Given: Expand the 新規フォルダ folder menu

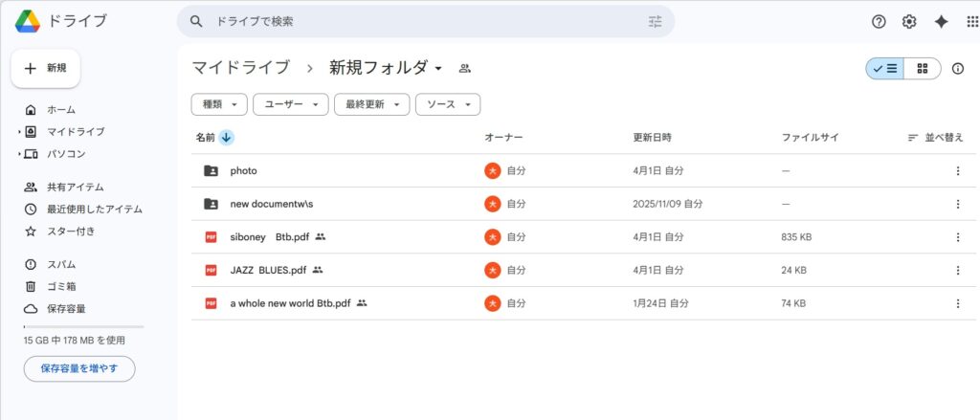Looking at the screenshot, I should 438,68.
